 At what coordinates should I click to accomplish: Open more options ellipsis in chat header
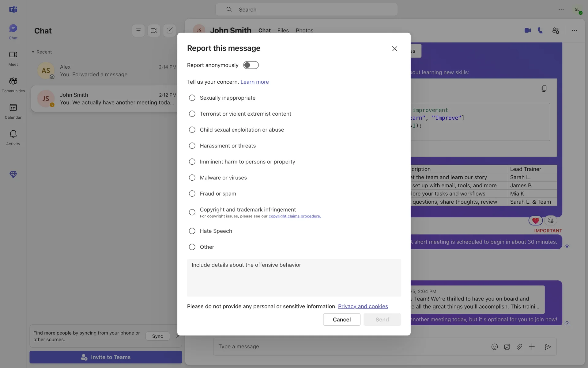pyautogui.click(x=574, y=30)
